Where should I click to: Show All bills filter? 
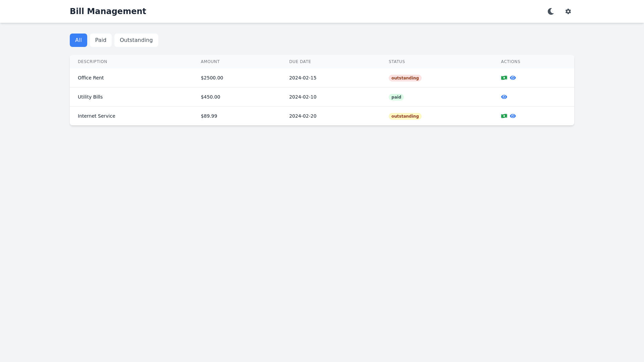(78, 40)
